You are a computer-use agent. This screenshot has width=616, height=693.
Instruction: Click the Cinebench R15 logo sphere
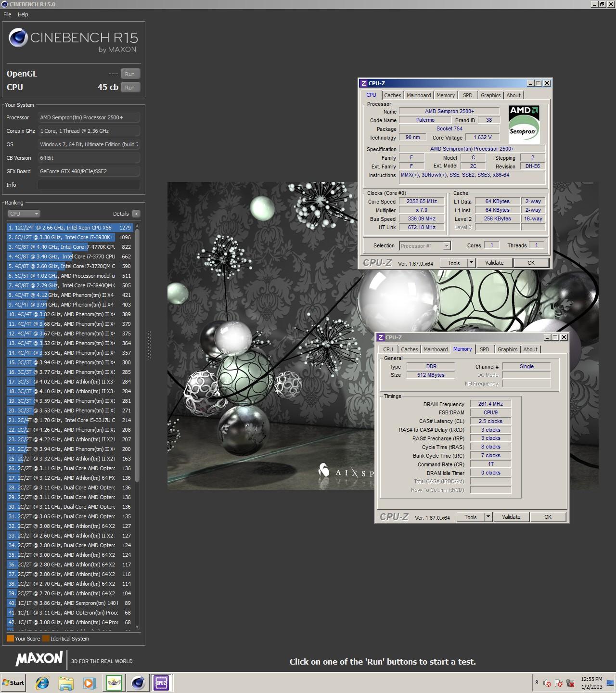[x=18, y=38]
